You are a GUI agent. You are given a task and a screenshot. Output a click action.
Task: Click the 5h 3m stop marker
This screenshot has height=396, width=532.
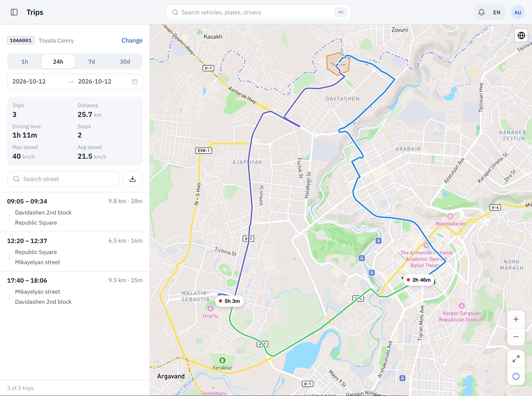pyautogui.click(x=229, y=301)
